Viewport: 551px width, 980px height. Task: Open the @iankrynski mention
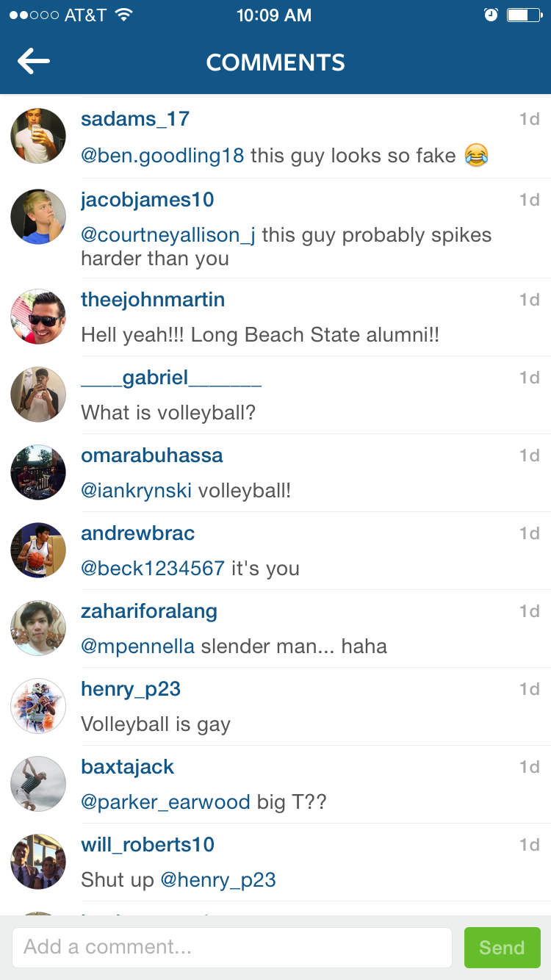pos(136,491)
